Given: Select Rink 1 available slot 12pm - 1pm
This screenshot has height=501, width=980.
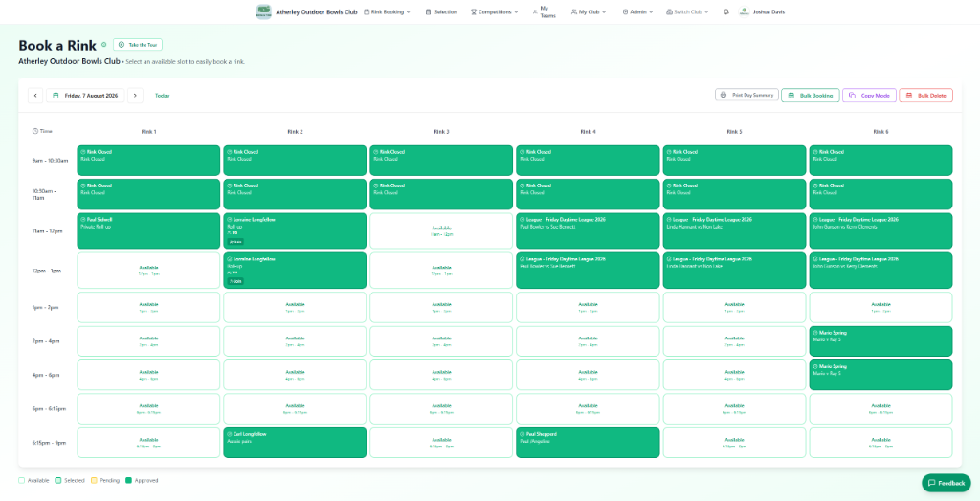Looking at the screenshot, I should (x=148, y=271).
